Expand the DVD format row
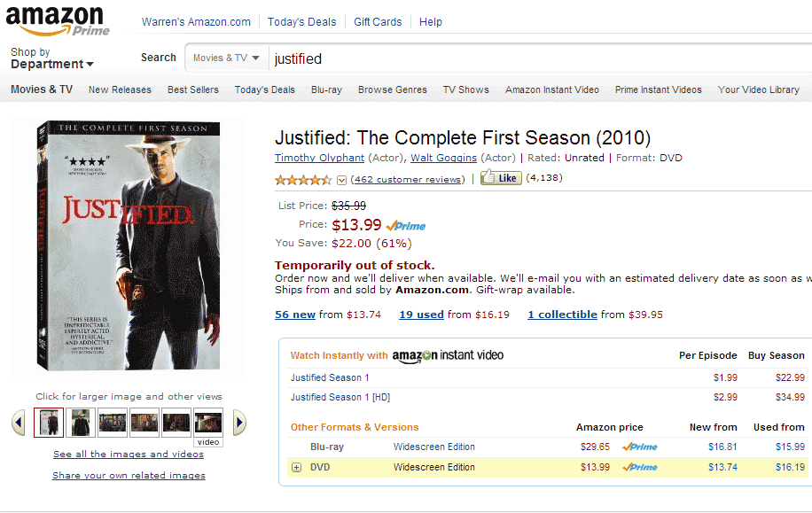The height and width of the screenshot is (513, 812). pyautogui.click(x=297, y=468)
